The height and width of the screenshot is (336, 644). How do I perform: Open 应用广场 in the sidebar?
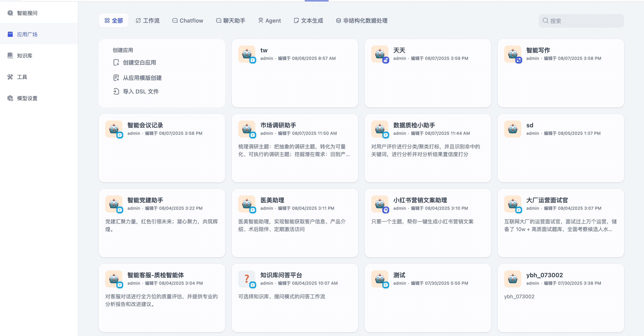point(27,34)
